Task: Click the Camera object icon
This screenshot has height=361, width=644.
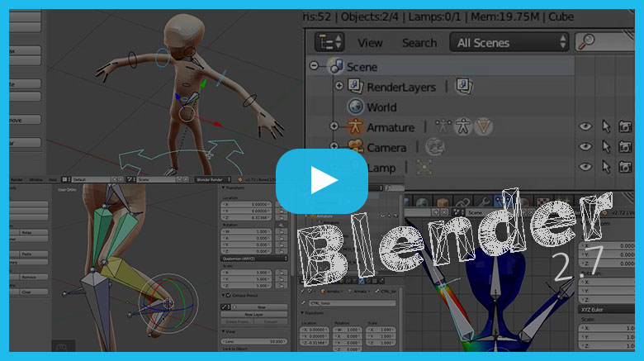Action: [x=355, y=147]
